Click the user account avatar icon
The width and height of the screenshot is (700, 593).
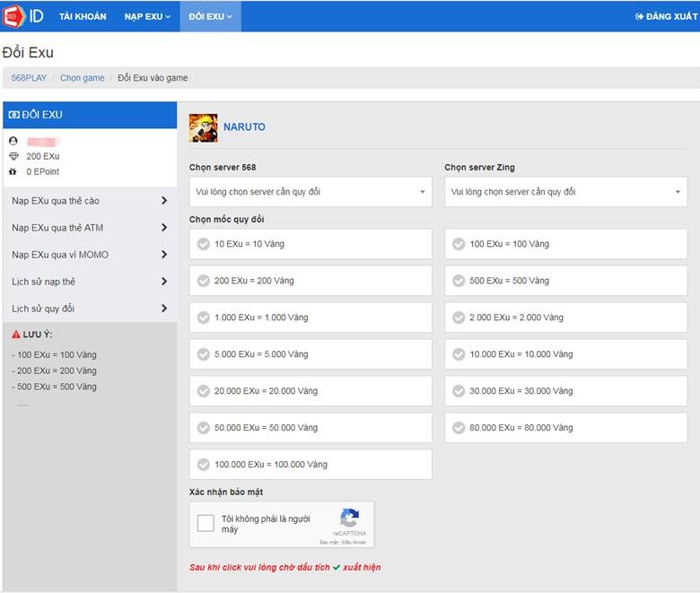point(13,141)
